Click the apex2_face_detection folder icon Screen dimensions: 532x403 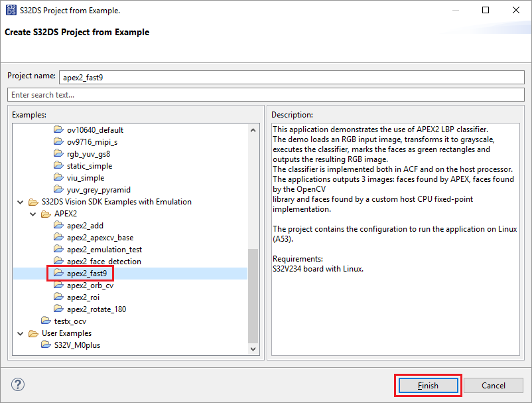[x=58, y=261]
